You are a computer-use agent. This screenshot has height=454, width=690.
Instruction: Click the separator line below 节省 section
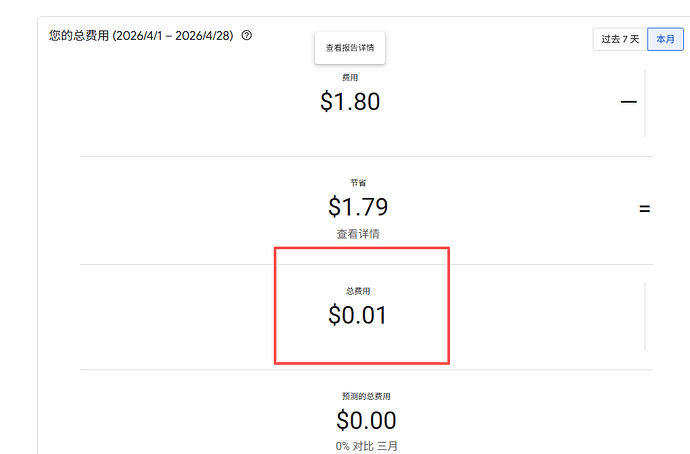coord(366,264)
